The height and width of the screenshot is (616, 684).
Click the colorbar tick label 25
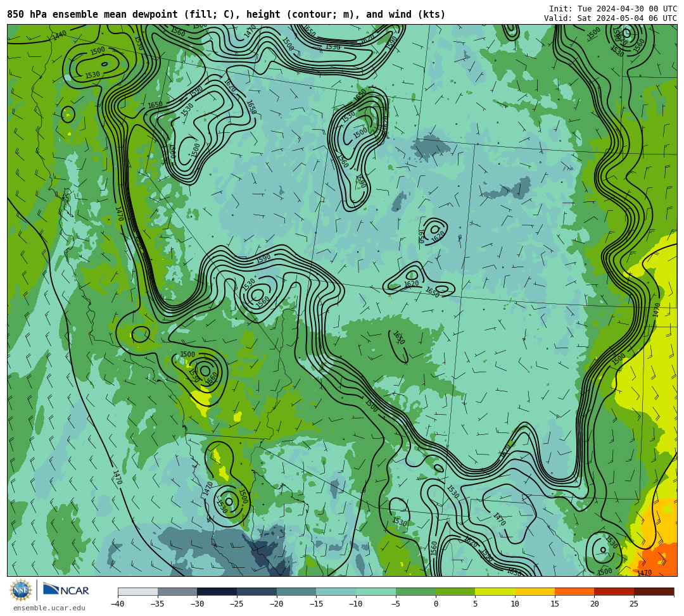pos(634,604)
